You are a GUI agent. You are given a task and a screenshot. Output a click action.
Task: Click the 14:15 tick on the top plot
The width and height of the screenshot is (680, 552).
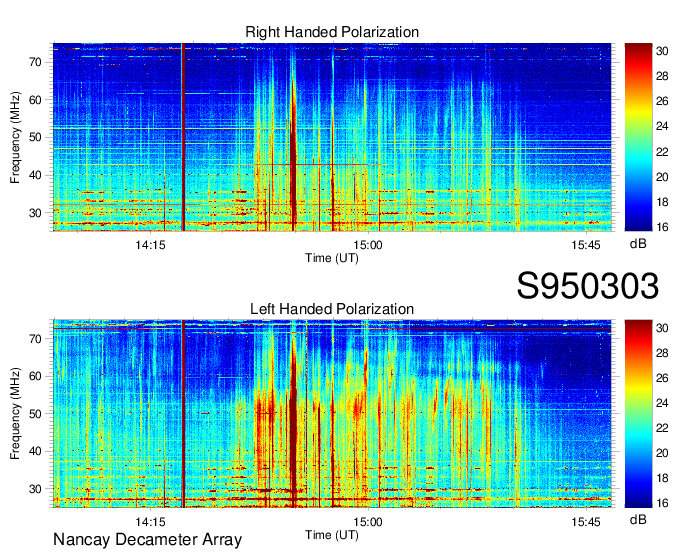click(150, 245)
